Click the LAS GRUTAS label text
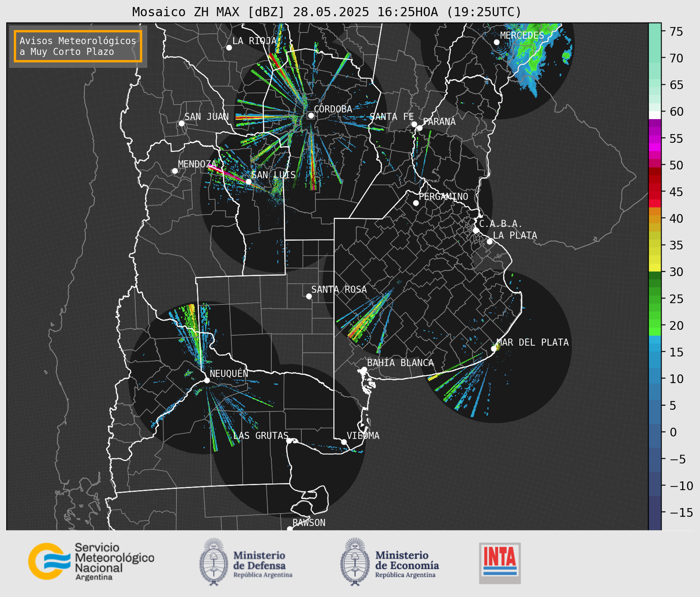The width and height of the screenshot is (700, 597). coord(261,436)
